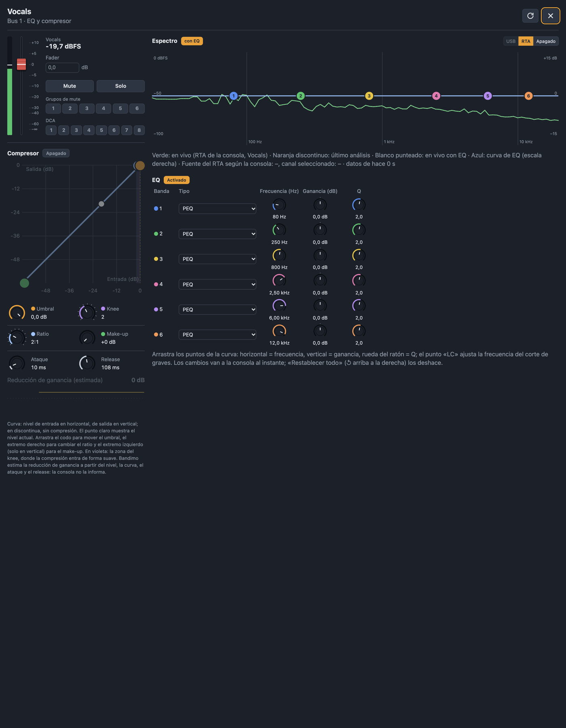Click the Ataque knob
Image resolution: width=566 pixels, height=728 pixels.
click(17, 363)
